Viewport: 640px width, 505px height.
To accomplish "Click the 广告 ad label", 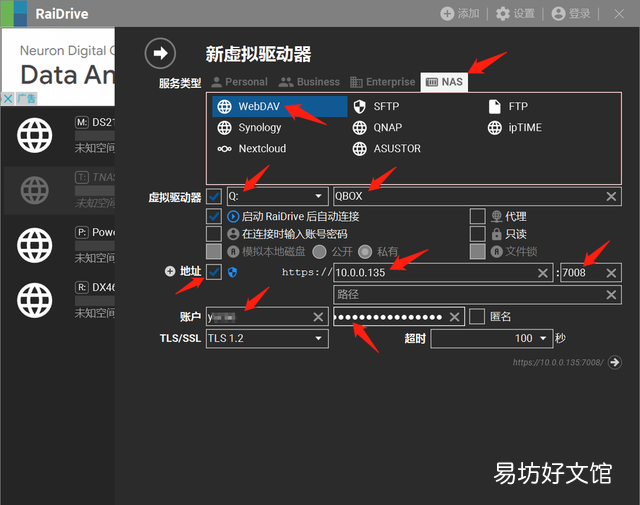I will (27, 98).
